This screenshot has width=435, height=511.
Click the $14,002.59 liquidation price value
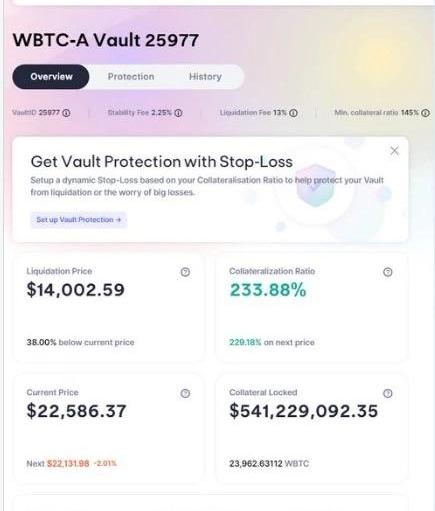pos(76,290)
